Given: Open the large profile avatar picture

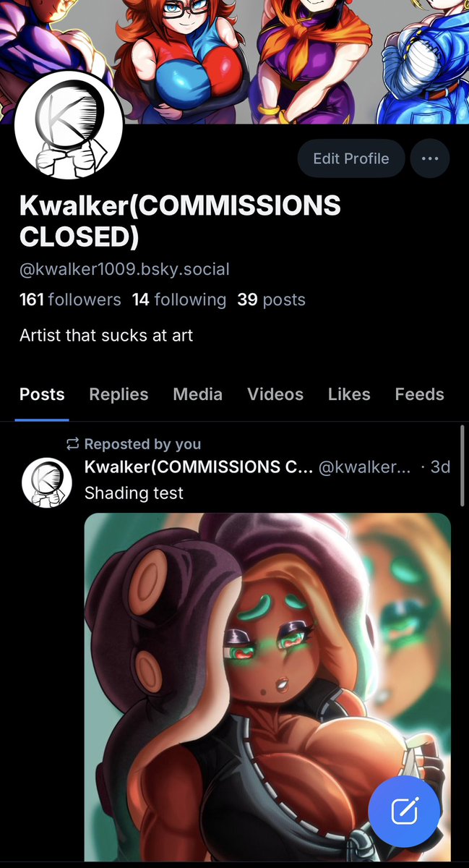Looking at the screenshot, I should 69,124.
